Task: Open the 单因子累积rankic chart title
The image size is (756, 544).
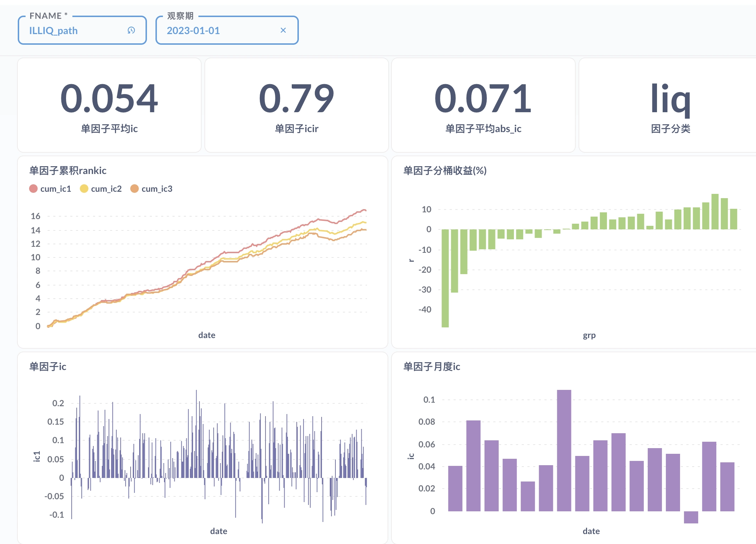Action: click(68, 171)
